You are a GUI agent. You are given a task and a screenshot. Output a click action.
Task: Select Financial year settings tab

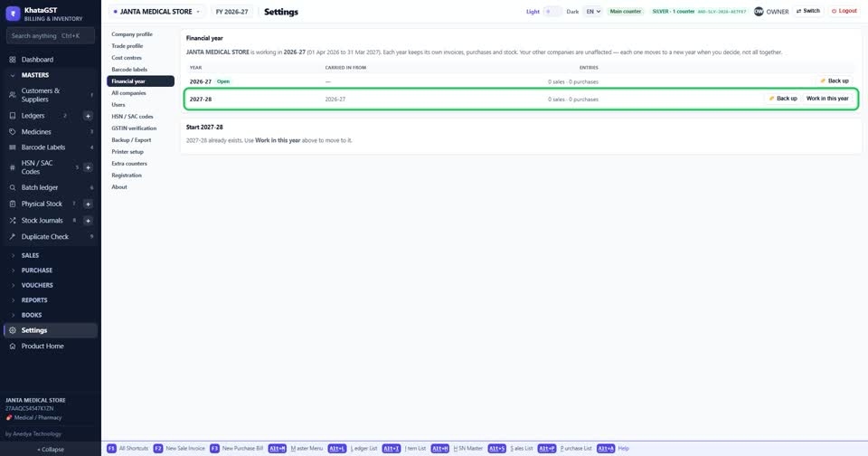tap(140, 81)
